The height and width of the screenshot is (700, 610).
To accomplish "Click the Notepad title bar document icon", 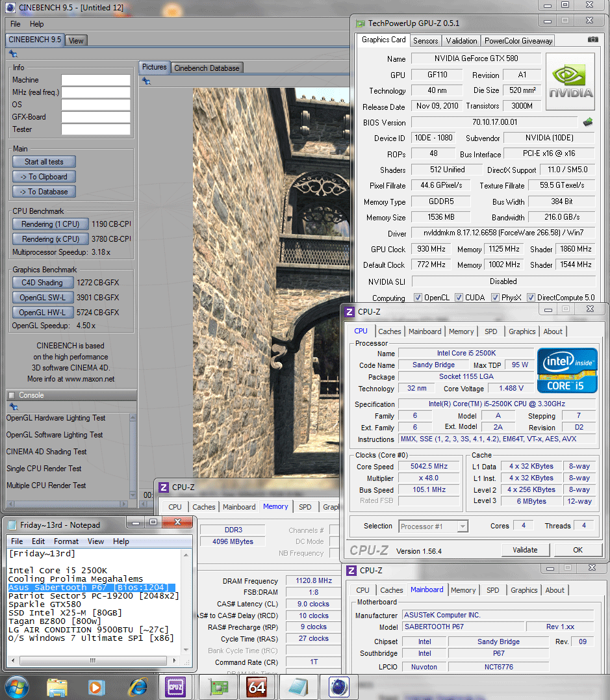I will (13, 525).
